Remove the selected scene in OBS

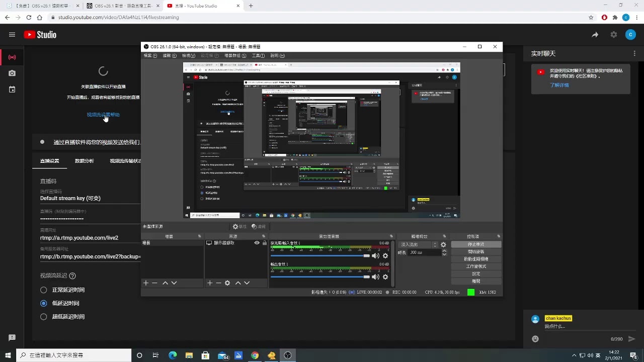tap(154, 283)
